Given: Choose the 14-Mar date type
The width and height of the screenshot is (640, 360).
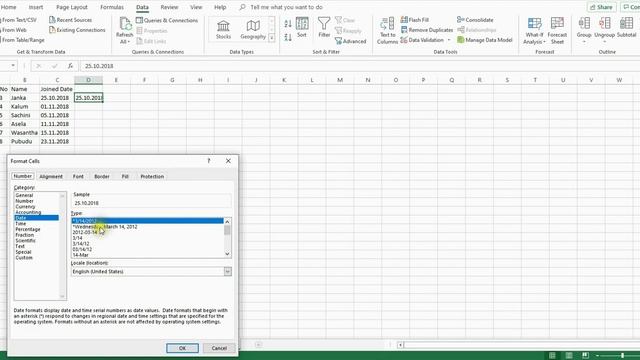Looking at the screenshot, I should 81,255.
